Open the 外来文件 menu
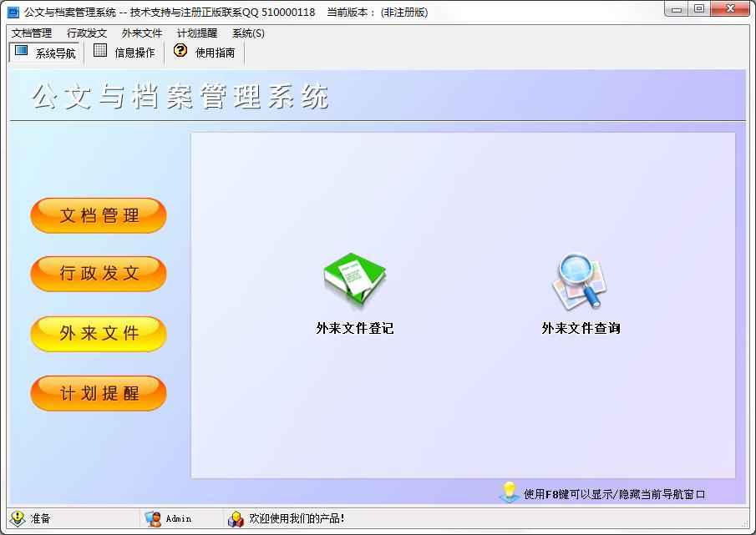 pos(142,33)
